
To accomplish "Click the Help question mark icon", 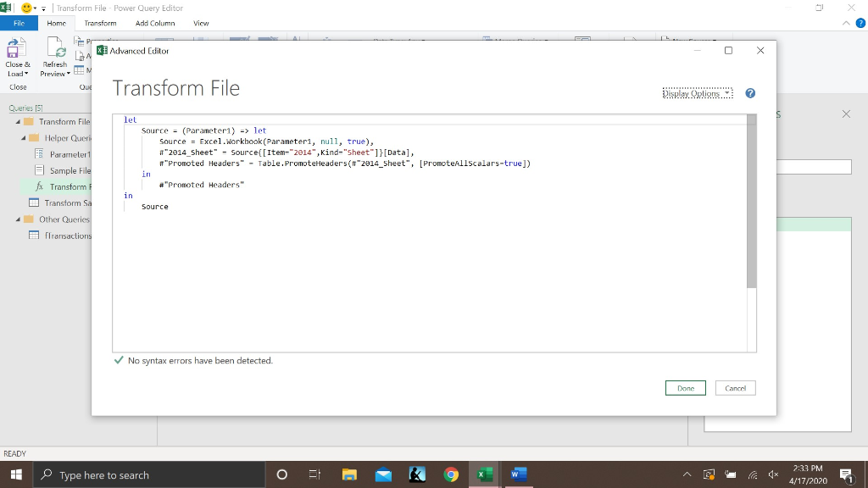I will click(750, 93).
